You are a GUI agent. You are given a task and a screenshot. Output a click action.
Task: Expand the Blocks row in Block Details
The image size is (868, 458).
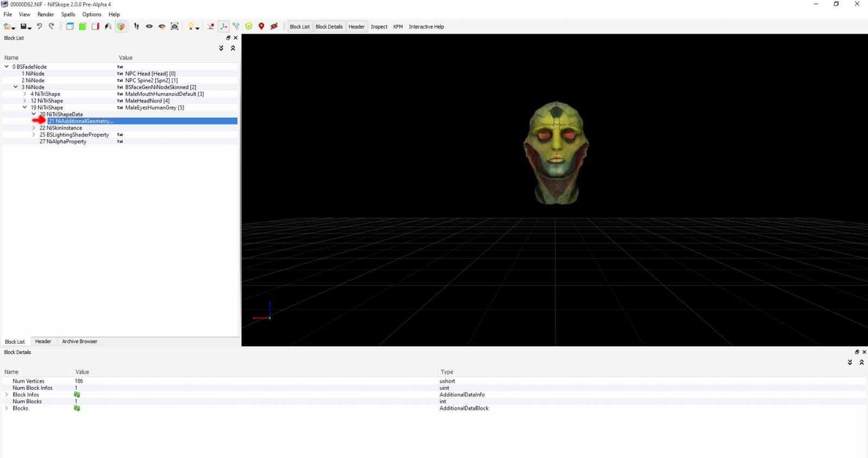click(x=7, y=408)
